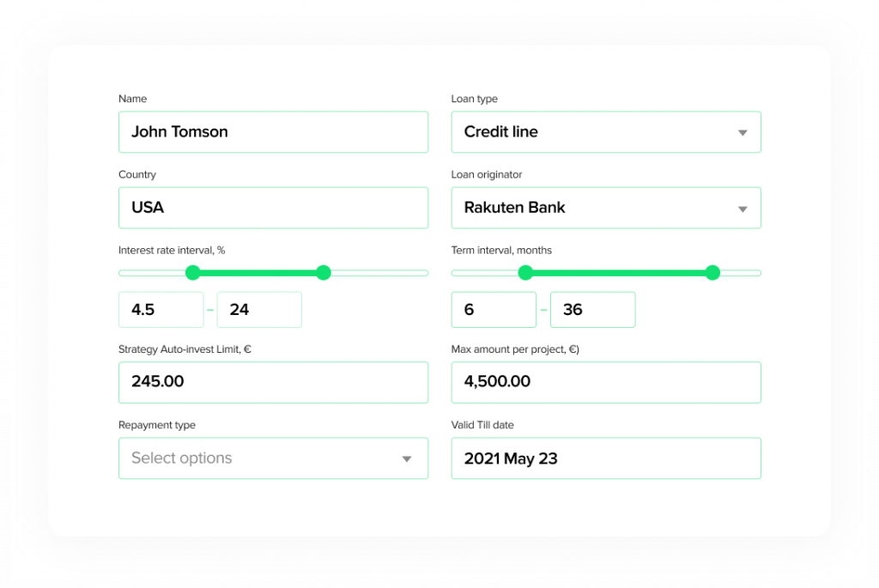Click the Loan type dropdown arrow

[743, 133]
